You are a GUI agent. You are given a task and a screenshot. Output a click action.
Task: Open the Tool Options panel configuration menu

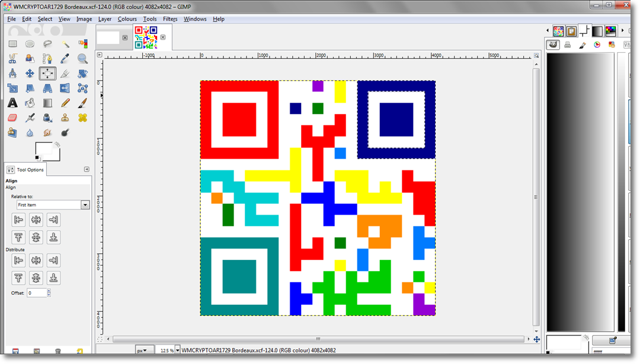pos(87,169)
